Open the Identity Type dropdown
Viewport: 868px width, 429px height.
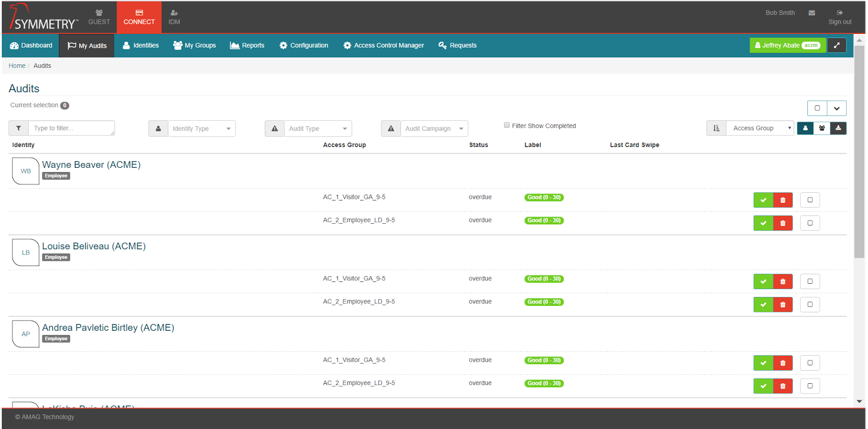201,128
